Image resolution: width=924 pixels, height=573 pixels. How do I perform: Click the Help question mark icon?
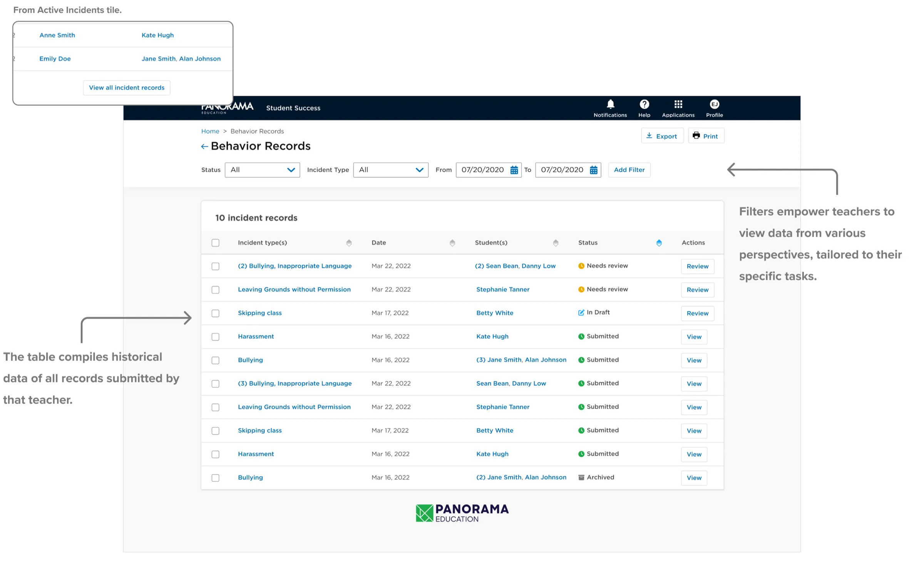pyautogui.click(x=644, y=104)
